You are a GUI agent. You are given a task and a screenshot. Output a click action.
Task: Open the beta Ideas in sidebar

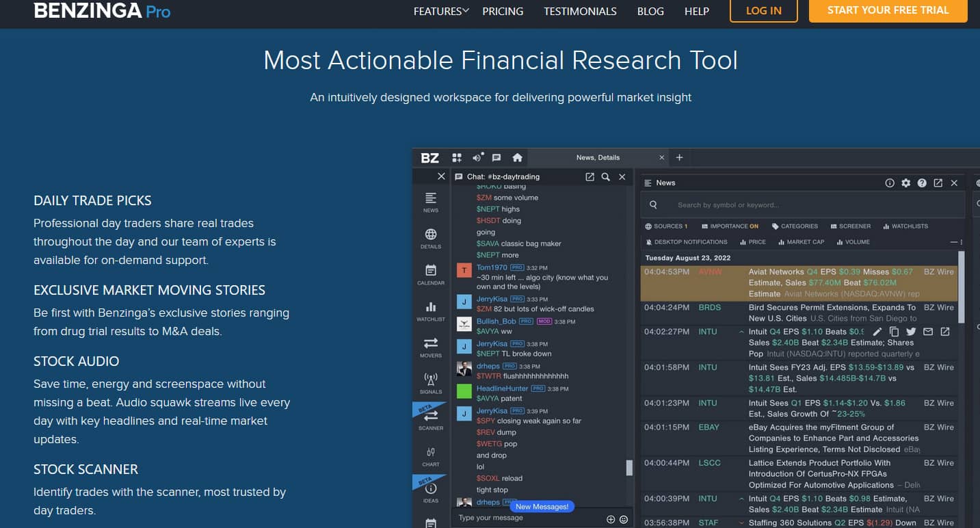[431, 492]
